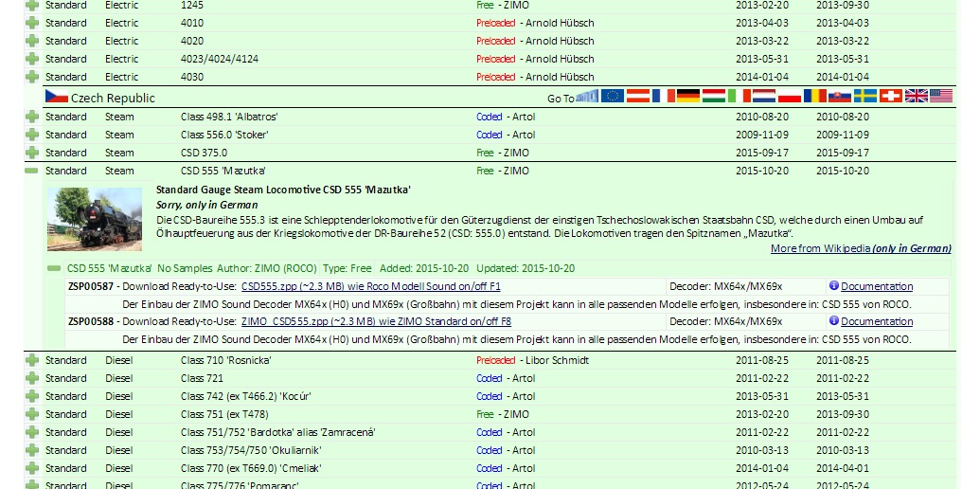Expand the CSD 375.0 steam row
Viewport: 980px width, 489px height.
click(32, 153)
